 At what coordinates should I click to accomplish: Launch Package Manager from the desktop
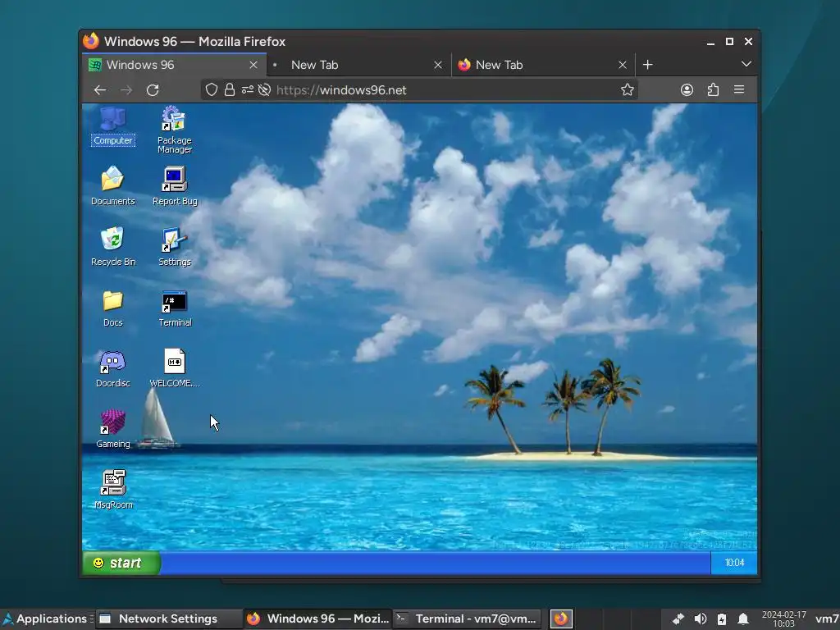(175, 130)
